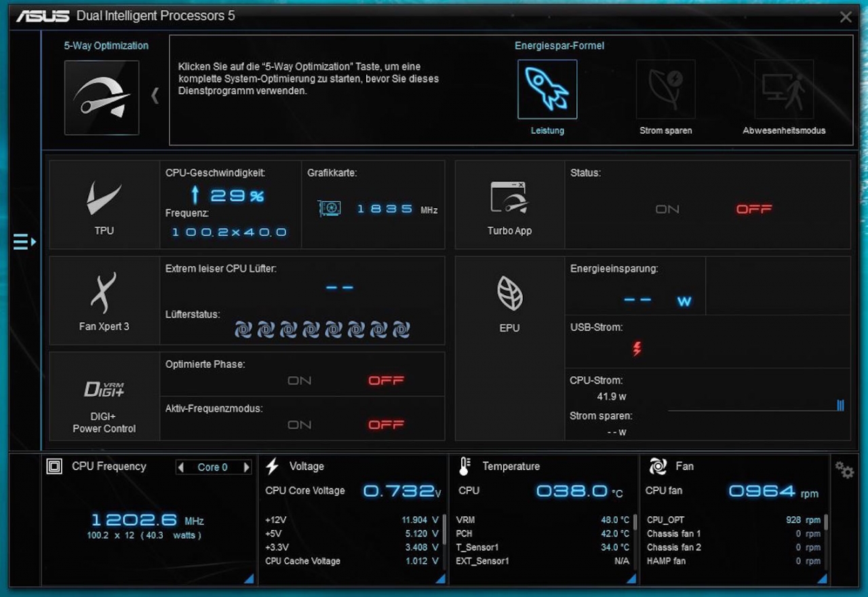Click the Chassis fan 1 row
This screenshot has width=868, height=597.
coord(734,534)
